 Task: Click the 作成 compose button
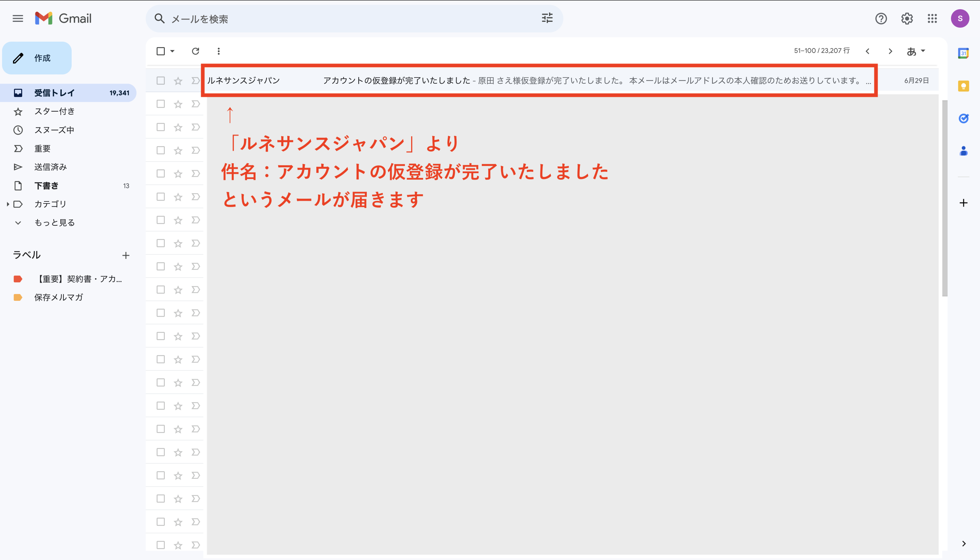pos(37,58)
